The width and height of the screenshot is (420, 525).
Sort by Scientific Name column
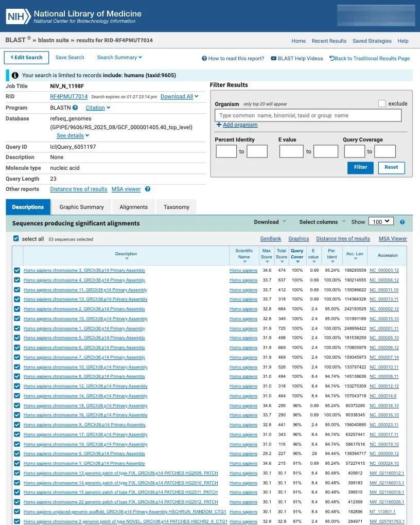(245, 261)
